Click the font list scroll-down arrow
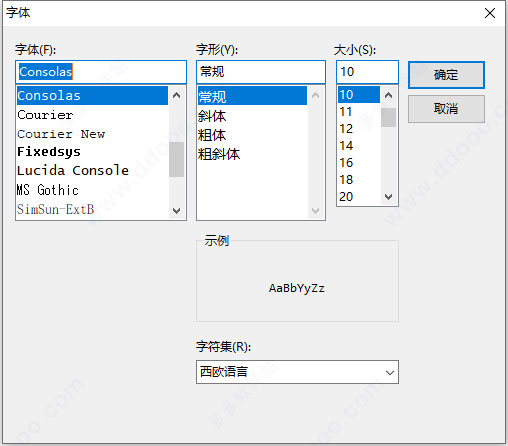 pos(177,210)
